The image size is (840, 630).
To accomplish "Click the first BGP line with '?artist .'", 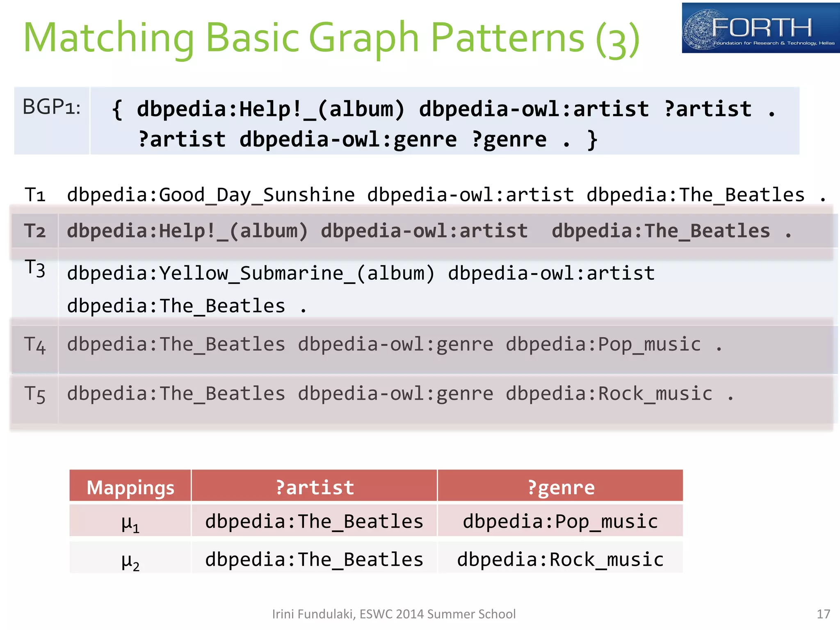I will 444,109.
